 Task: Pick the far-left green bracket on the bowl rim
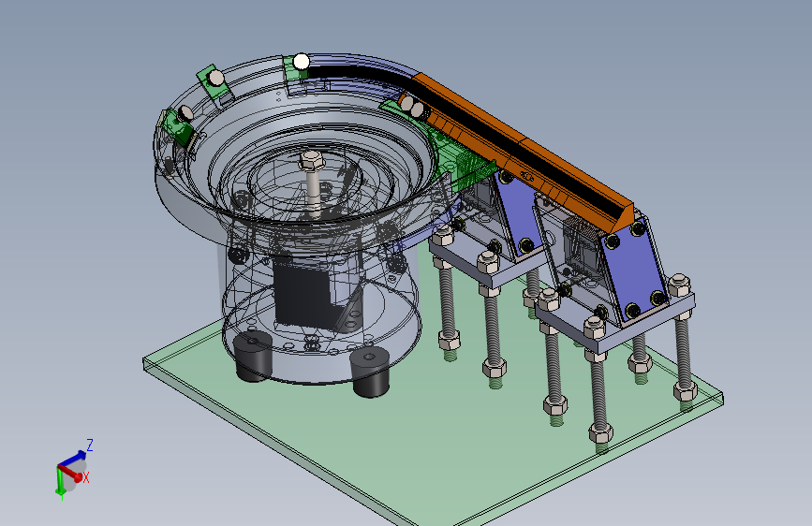pyautogui.click(x=178, y=126)
